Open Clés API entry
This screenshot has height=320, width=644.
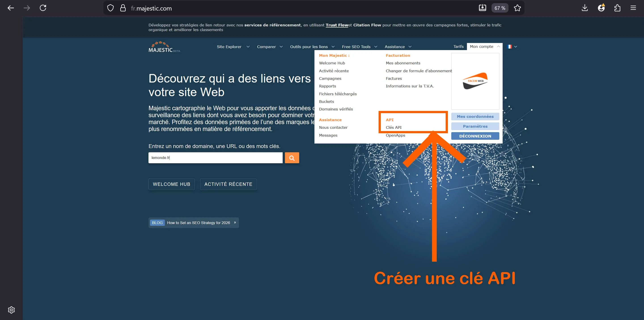394,127
